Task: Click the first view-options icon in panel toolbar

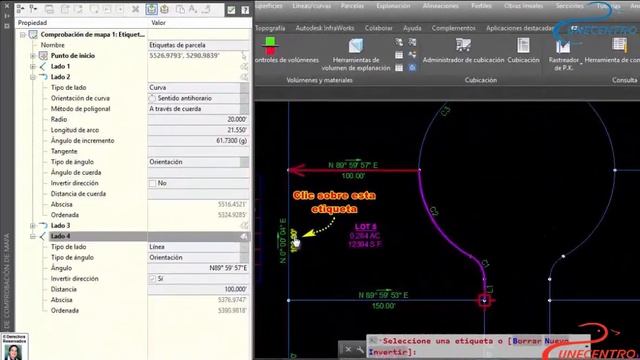Action: 20,9
